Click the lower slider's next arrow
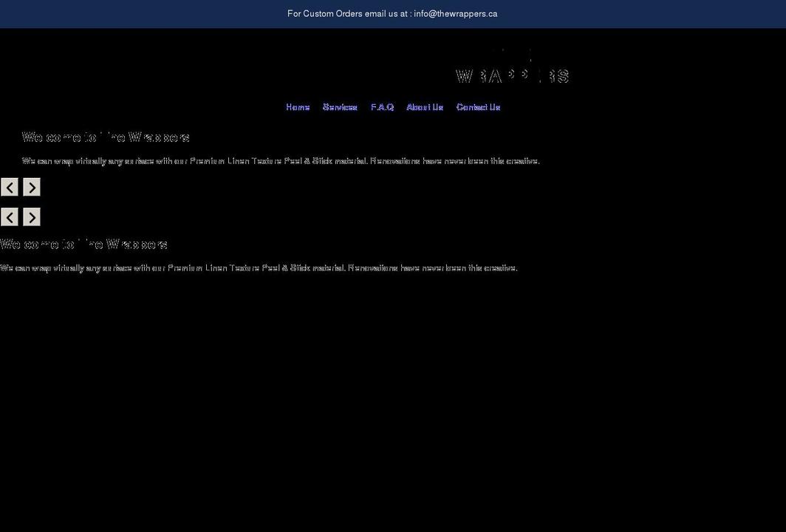The width and height of the screenshot is (786, 532). (x=32, y=216)
